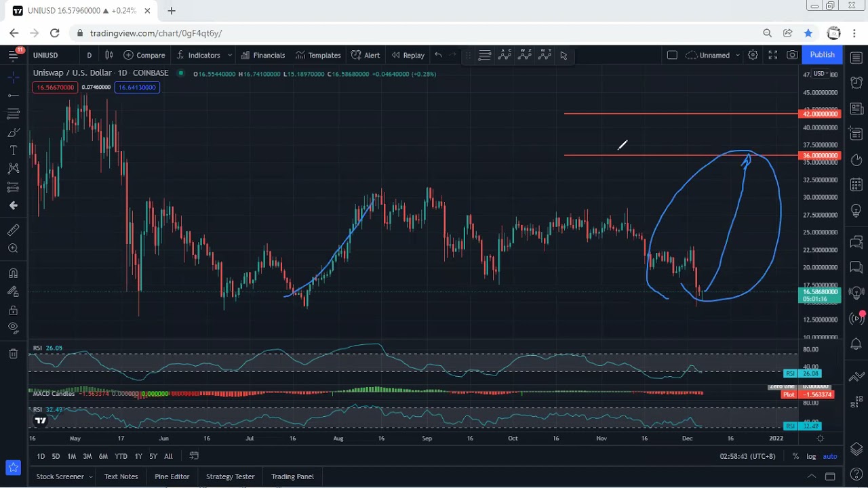Click the red 36.00 horizontal line price label
Viewport: 868px width, 488px height.
tap(821, 156)
